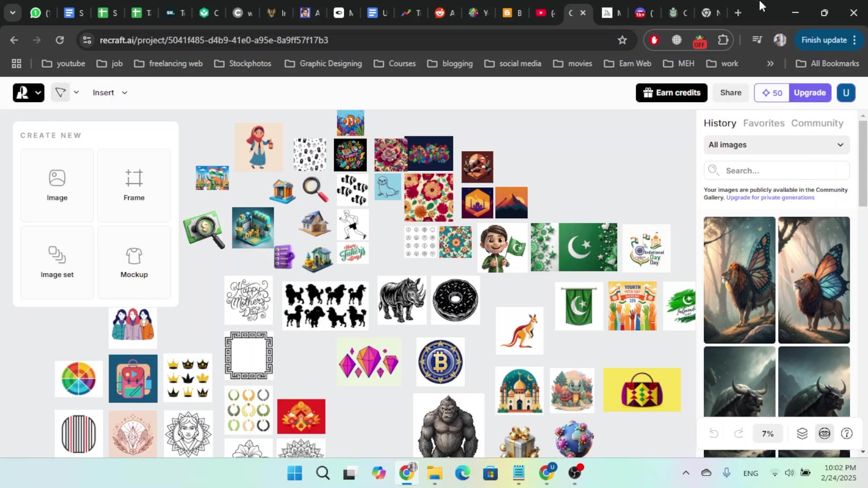
Task: Switch to the Community tab
Action: [817, 123]
